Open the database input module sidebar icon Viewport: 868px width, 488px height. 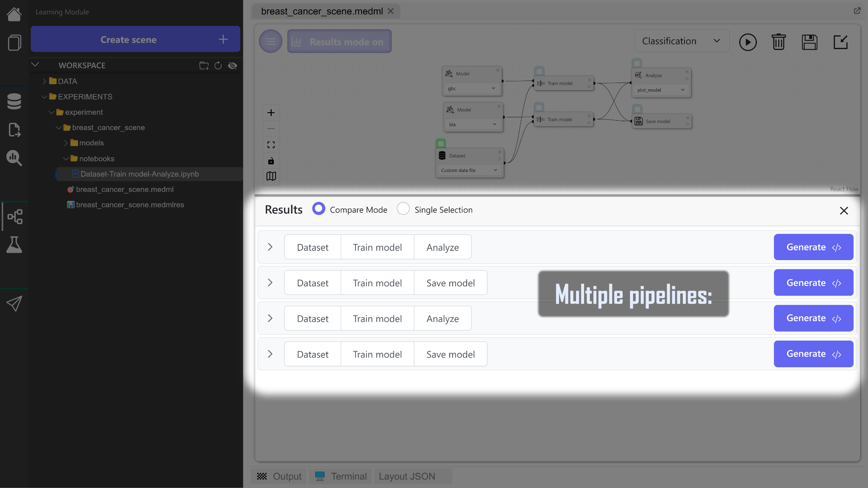14,101
